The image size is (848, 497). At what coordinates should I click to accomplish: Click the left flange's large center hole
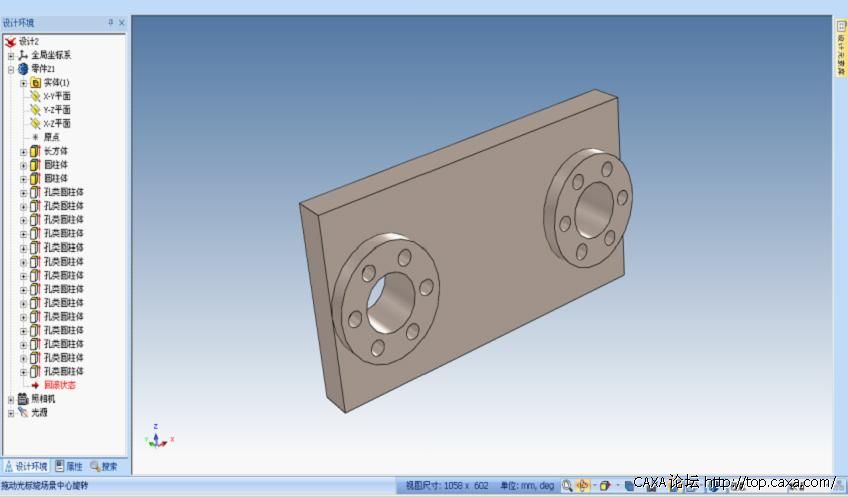click(390, 303)
